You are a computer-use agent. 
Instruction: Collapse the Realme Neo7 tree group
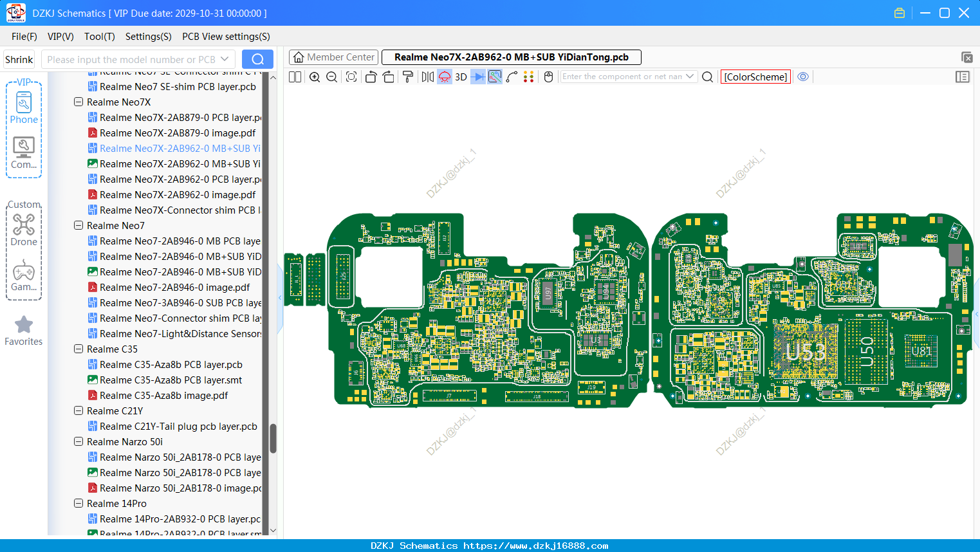[79, 226]
